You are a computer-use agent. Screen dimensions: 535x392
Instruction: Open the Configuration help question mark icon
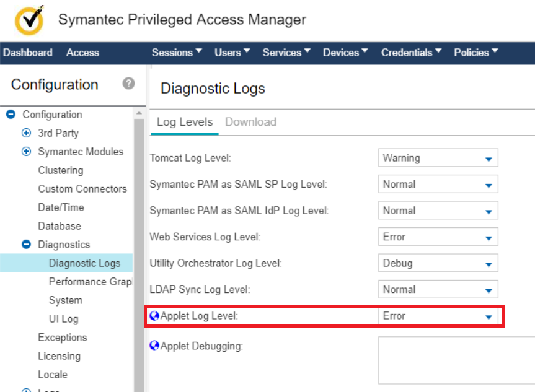tap(128, 84)
